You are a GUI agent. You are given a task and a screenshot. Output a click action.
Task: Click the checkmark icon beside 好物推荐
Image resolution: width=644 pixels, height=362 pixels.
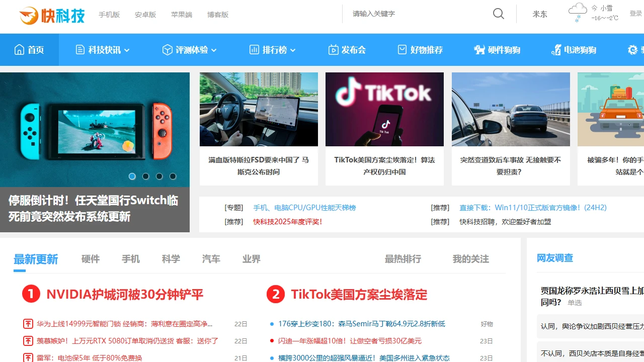coord(401,50)
